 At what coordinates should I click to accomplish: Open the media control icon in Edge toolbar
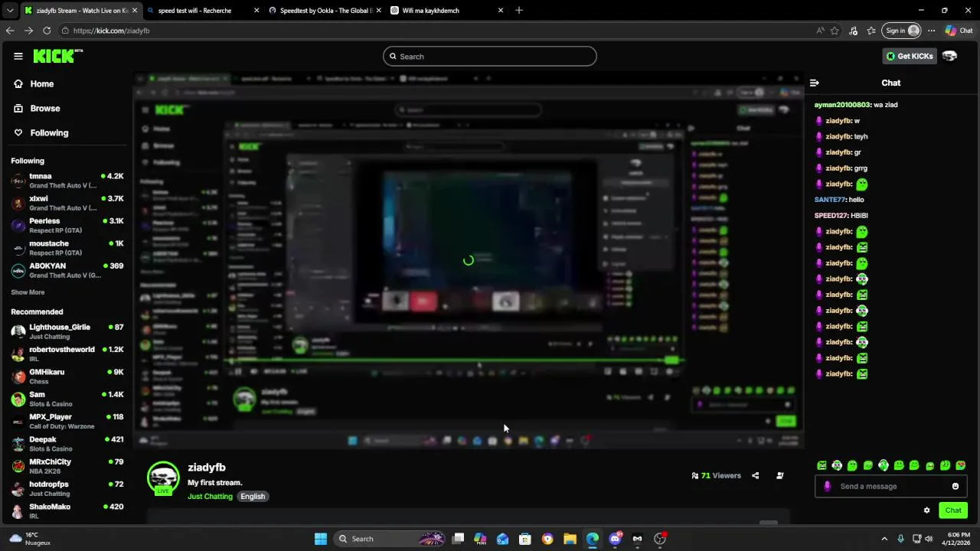(x=854, y=31)
